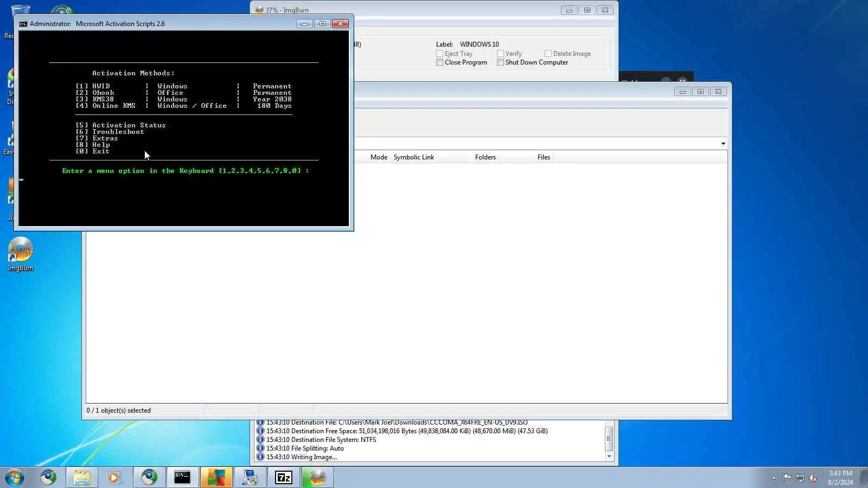Click the '[0] Exit' line
868x488 pixels.
tap(93, 151)
